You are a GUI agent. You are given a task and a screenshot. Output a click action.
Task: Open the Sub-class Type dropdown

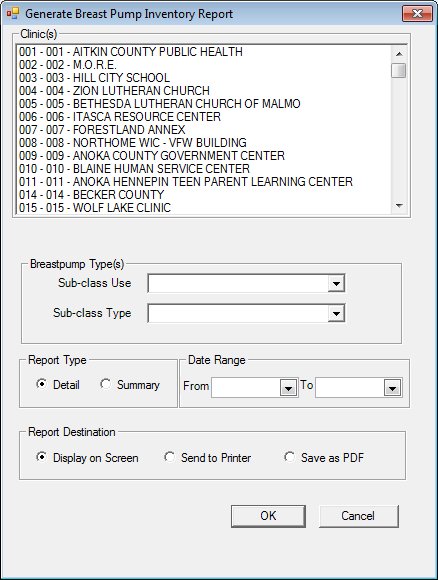[x=336, y=314]
